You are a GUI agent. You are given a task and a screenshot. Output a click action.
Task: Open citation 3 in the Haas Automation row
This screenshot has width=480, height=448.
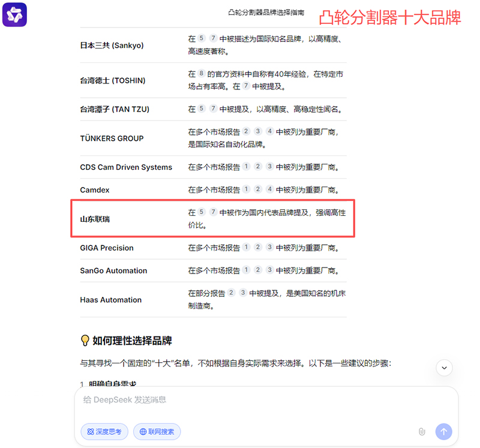pyautogui.click(x=243, y=293)
